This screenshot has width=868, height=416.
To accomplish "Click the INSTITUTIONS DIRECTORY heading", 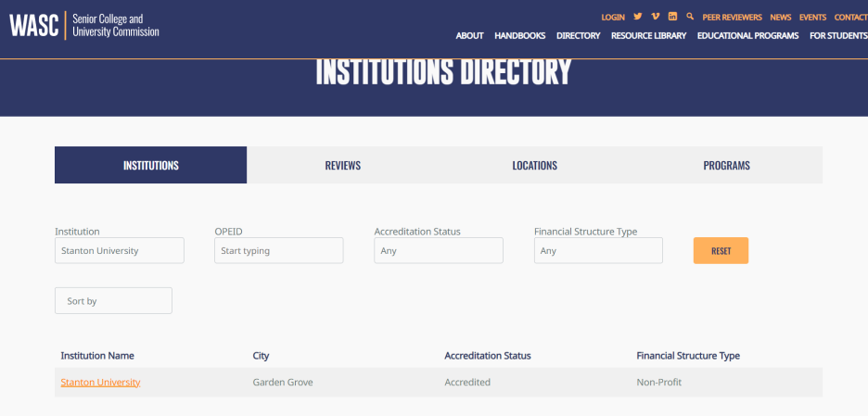I will (443, 72).
